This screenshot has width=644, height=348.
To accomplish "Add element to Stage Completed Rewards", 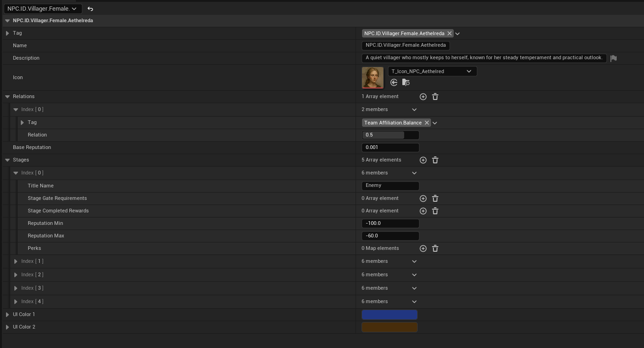I will 423,211.
